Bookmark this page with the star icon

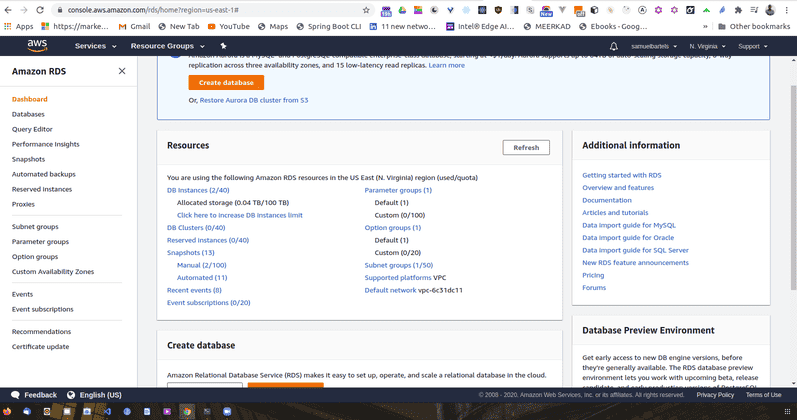[366, 10]
